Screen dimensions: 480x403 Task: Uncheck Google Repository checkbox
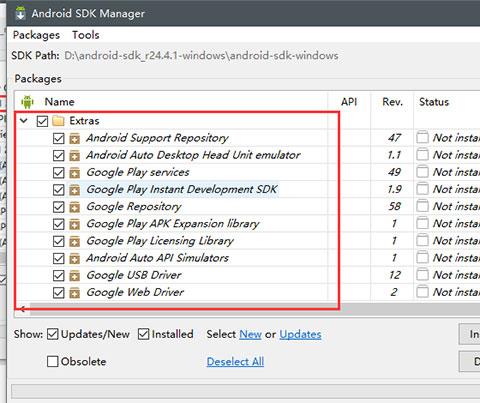click(59, 207)
